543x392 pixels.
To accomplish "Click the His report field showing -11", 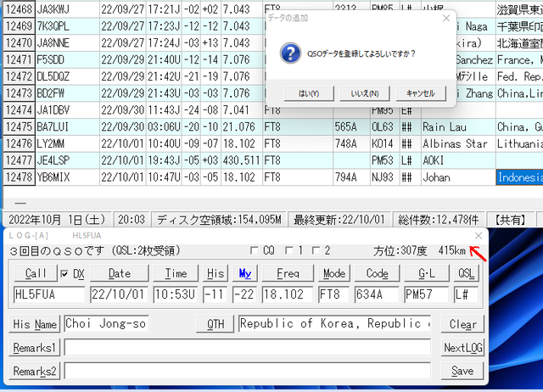I will click(x=215, y=294).
